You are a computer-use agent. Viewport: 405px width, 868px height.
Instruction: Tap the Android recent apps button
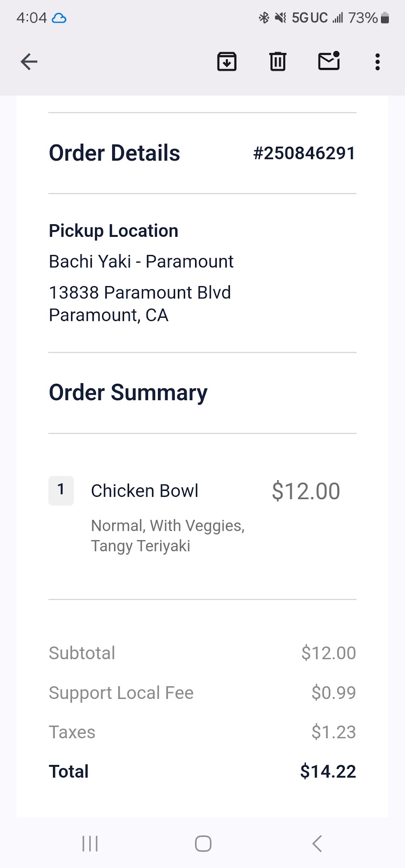pyautogui.click(x=90, y=844)
